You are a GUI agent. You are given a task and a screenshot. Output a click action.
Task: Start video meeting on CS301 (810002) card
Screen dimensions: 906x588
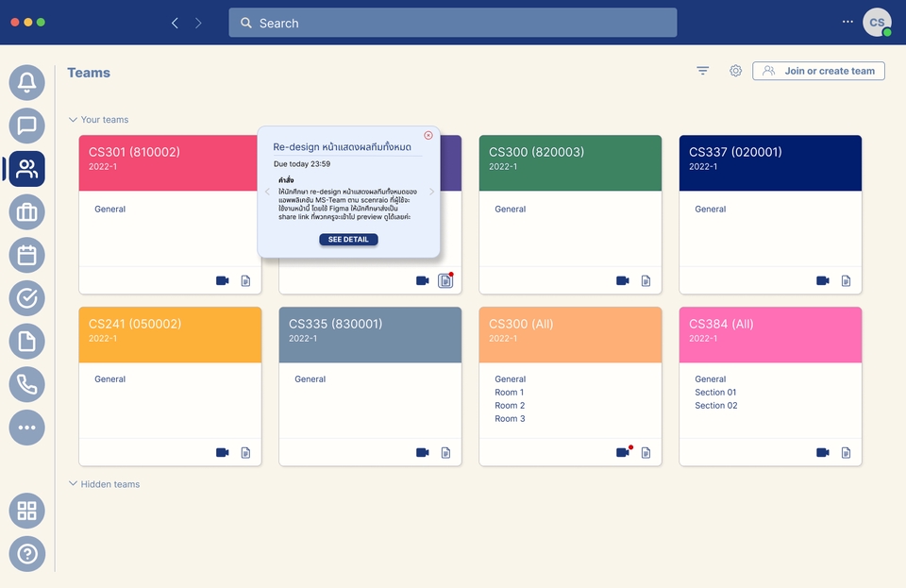pyautogui.click(x=223, y=280)
